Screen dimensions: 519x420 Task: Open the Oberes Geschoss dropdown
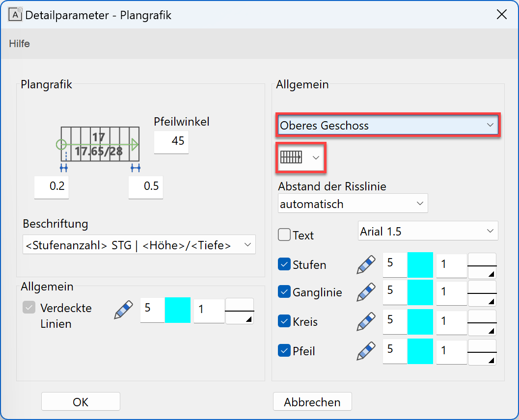point(387,126)
